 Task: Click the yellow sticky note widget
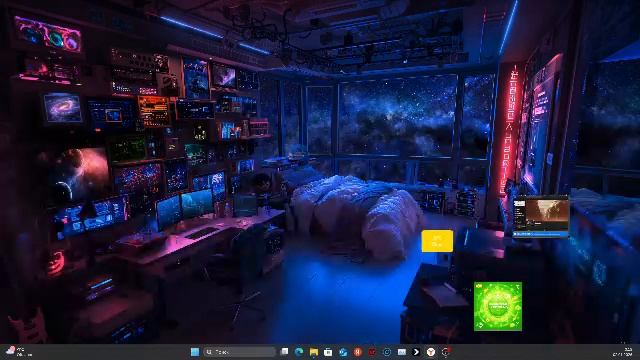[437, 241]
